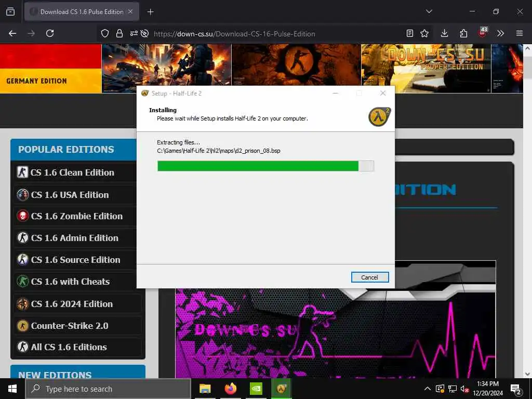Click the red skull Zombie Edition icon
This screenshot has height=399, width=532.
tap(23, 216)
